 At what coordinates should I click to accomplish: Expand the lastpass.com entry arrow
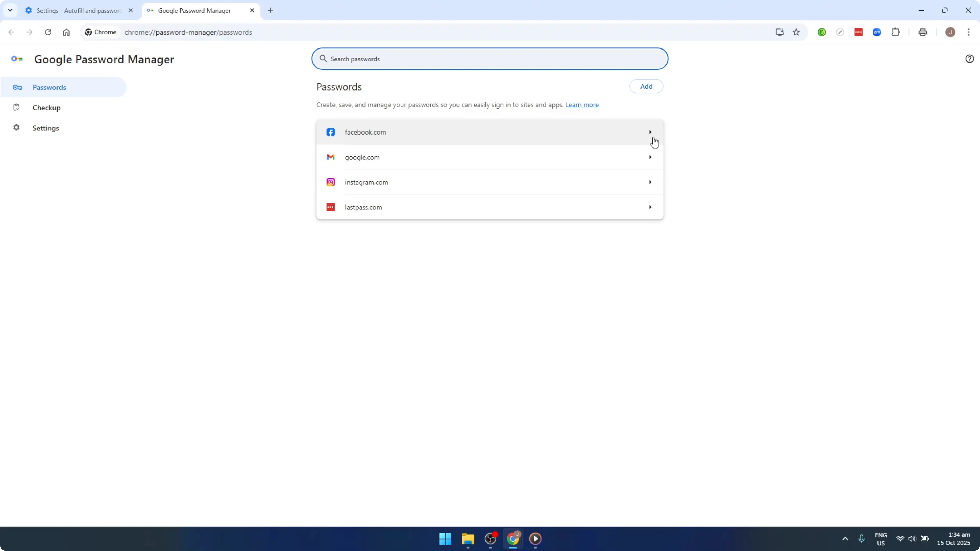tap(650, 207)
